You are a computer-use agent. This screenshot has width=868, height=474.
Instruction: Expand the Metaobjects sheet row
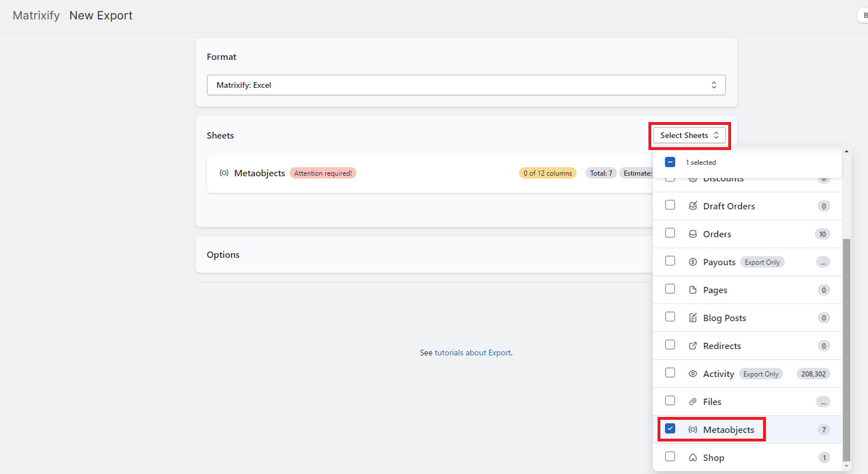(259, 173)
